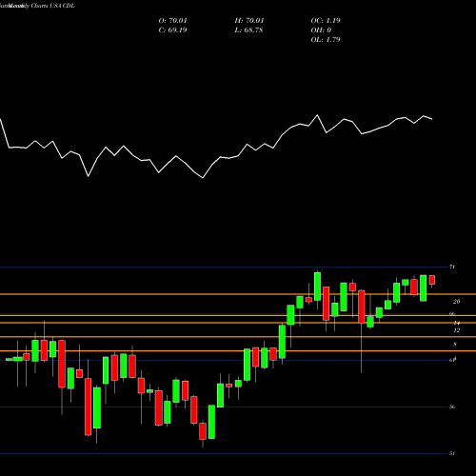Click the OL: 1.79 readout
This screenshot has width=476, height=476.
(326, 40)
